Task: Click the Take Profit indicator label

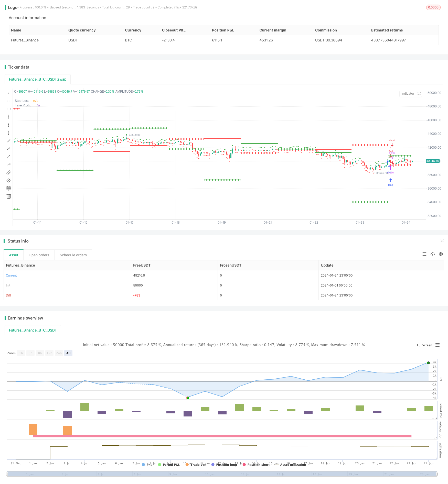Action: 23,105
